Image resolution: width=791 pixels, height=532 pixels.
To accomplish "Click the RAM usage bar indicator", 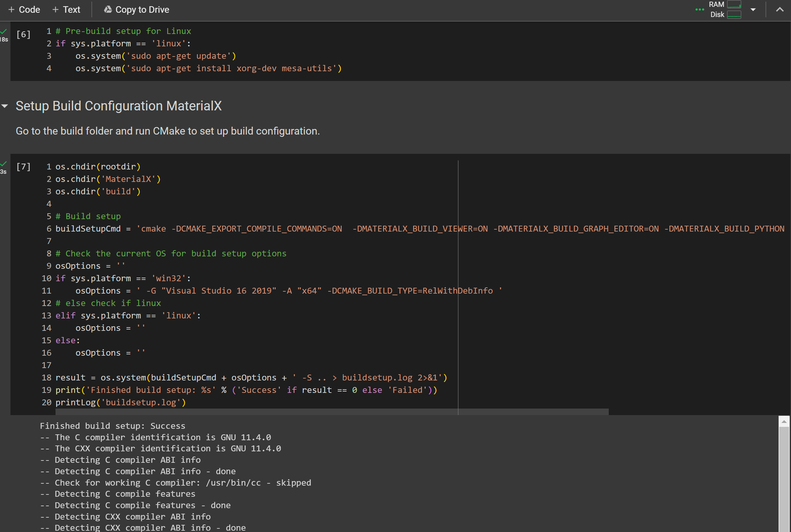I will pos(734,5).
